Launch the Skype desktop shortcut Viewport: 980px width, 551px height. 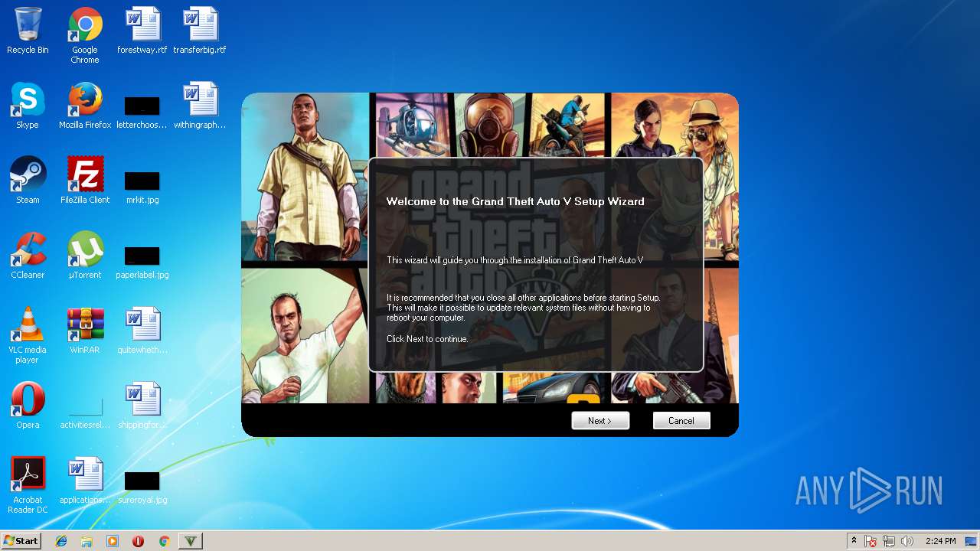pyautogui.click(x=28, y=106)
